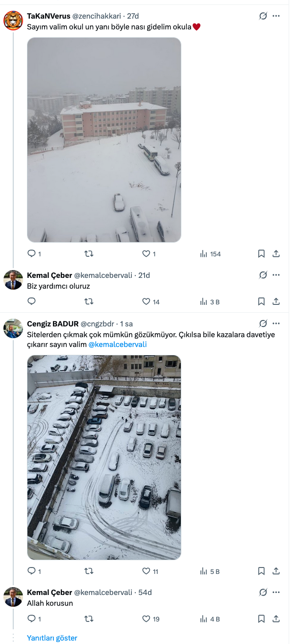Image resolution: width=297 pixels, height=644 pixels.
Task: Share Cengiz BADUR's parking lot tweet
Action: tap(276, 571)
